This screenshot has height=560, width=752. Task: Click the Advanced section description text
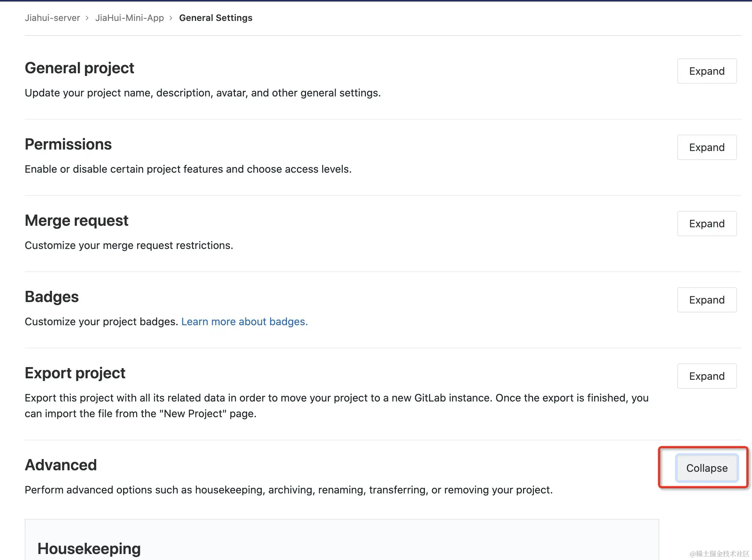tap(288, 490)
